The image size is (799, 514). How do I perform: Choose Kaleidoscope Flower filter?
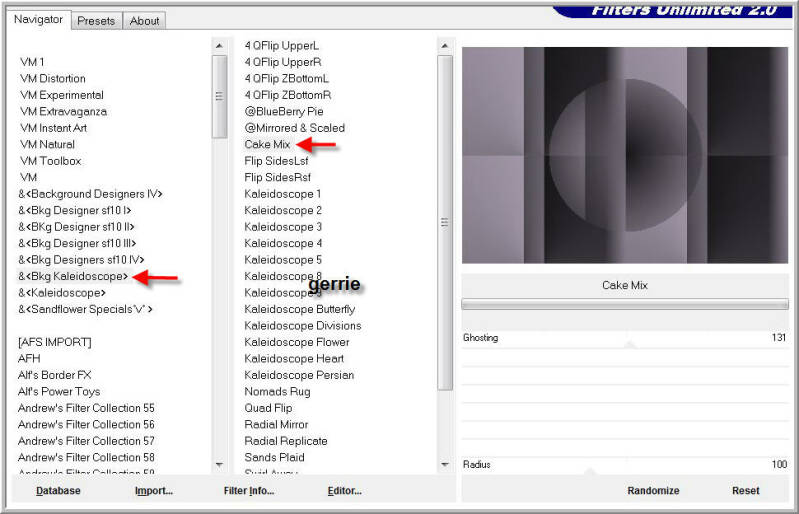click(x=297, y=342)
